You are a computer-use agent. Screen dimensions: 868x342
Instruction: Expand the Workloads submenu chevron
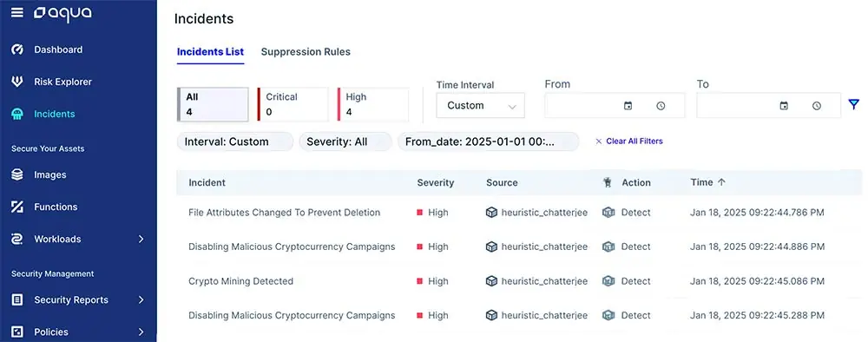(141, 239)
